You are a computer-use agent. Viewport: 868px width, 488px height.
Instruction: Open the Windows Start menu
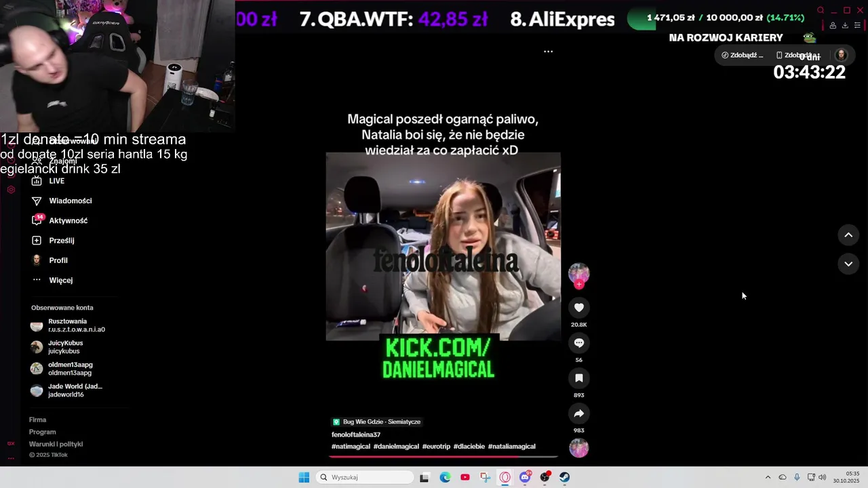point(304,477)
